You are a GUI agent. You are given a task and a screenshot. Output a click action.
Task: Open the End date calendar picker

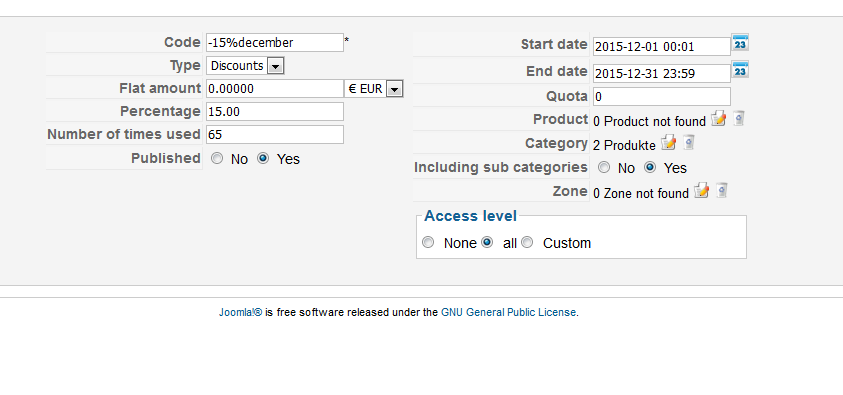[x=740, y=69]
